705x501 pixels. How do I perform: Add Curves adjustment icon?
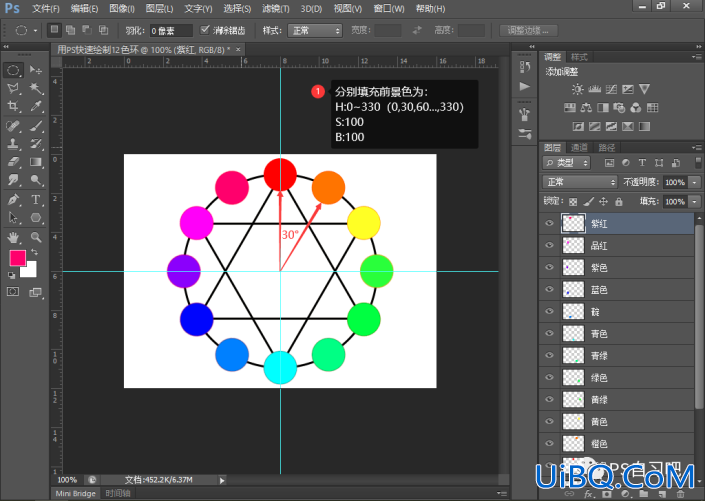(x=611, y=89)
